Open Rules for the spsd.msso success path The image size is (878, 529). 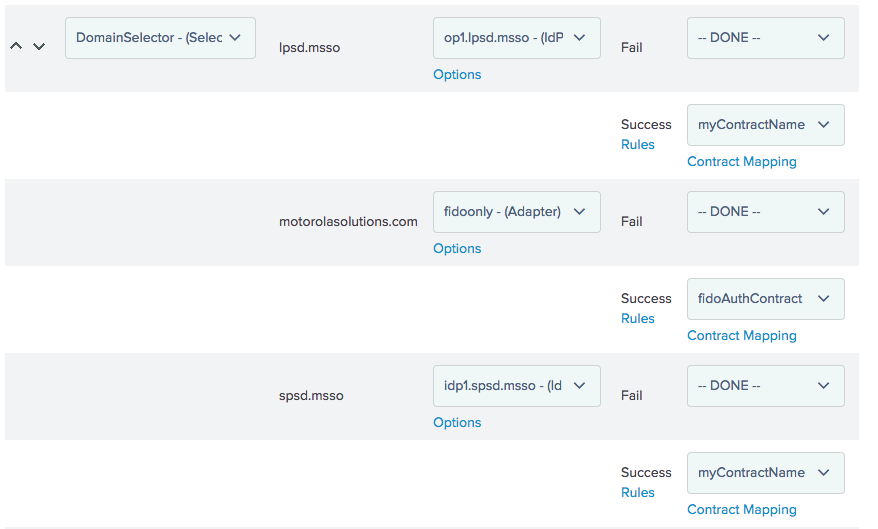(x=637, y=493)
